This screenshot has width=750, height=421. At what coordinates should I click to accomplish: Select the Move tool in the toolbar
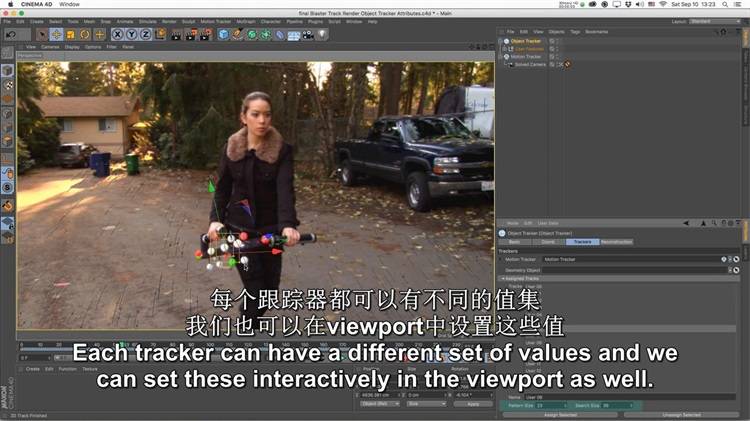56,34
